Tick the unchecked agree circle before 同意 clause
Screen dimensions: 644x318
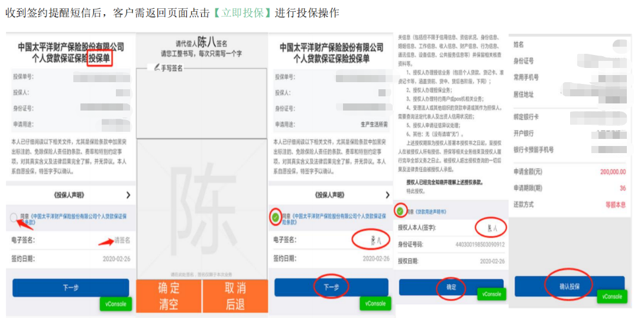point(13,218)
